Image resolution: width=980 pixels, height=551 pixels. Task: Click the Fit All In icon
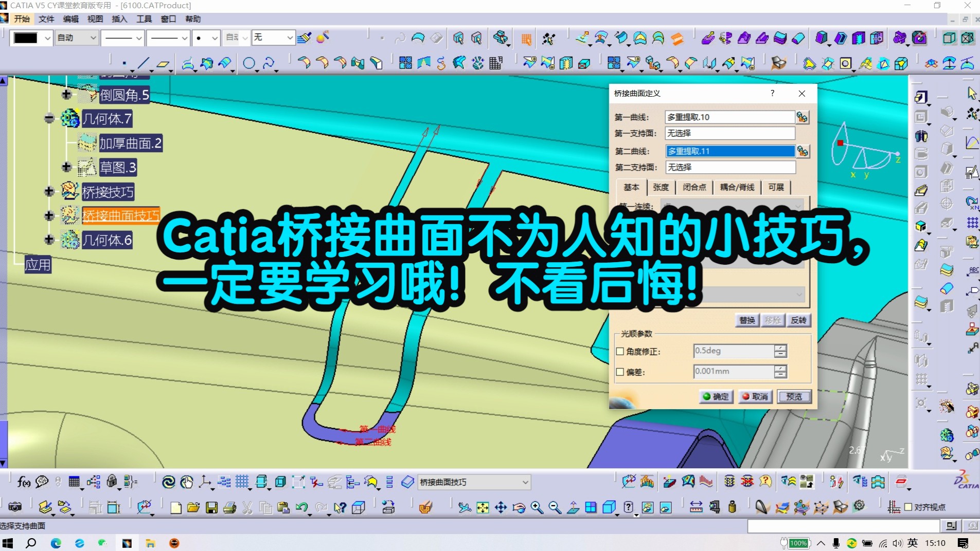pos(483,508)
